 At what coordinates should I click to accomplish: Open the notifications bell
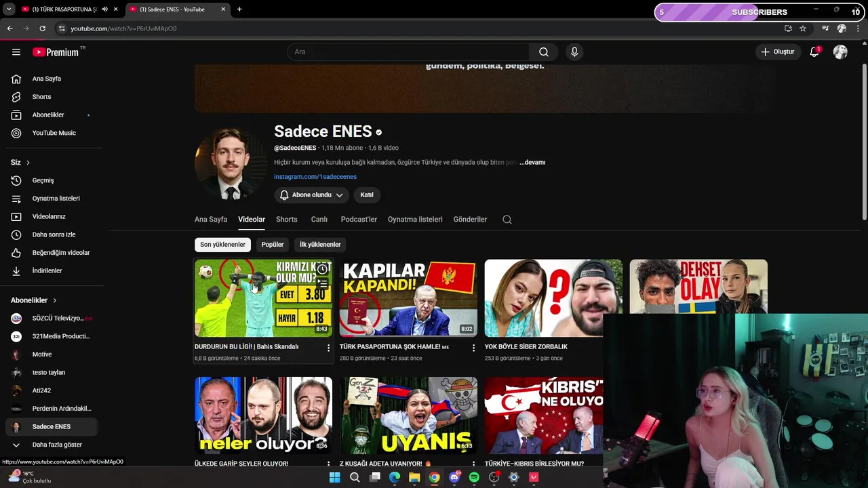[x=815, y=52]
